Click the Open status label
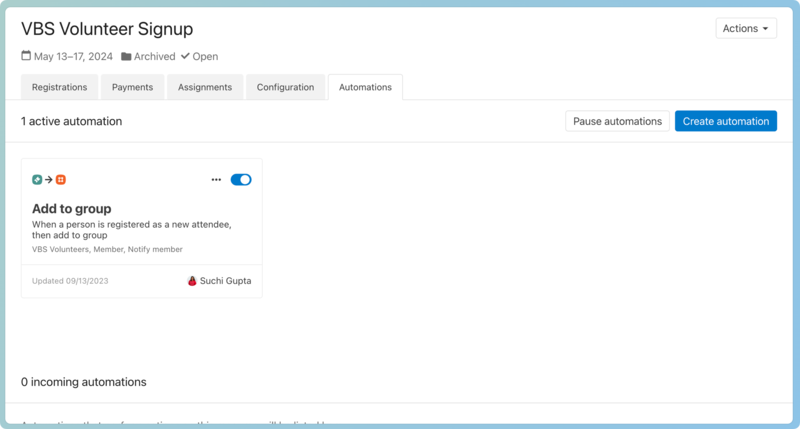 205,56
